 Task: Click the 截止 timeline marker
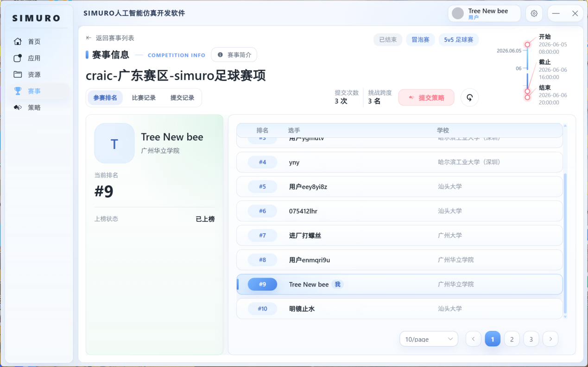527,92
